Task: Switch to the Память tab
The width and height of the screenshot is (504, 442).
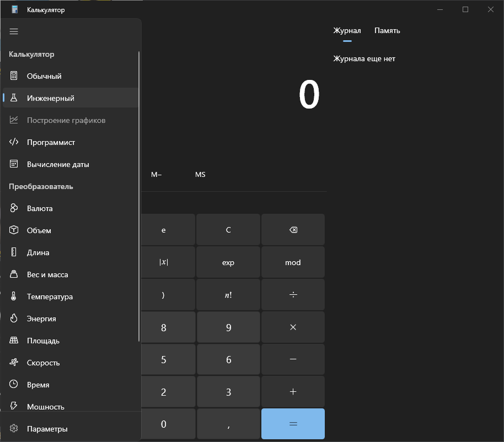Action: (387, 30)
